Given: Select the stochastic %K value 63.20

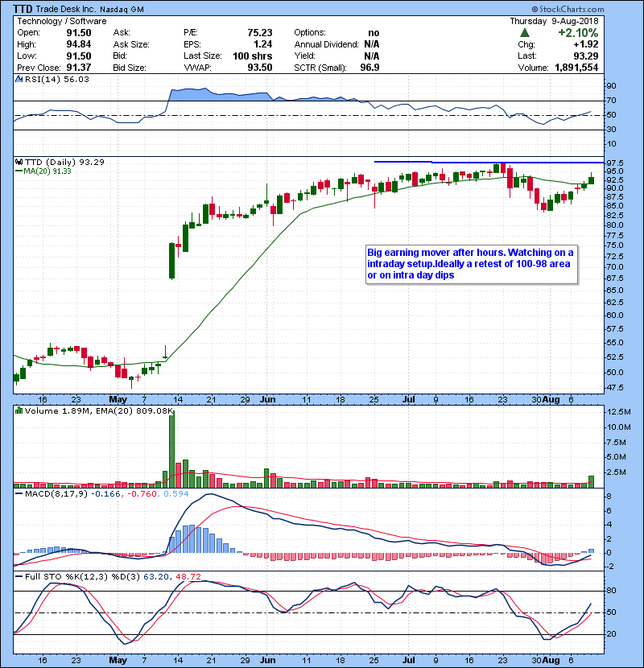Looking at the screenshot, I should 155,577.
